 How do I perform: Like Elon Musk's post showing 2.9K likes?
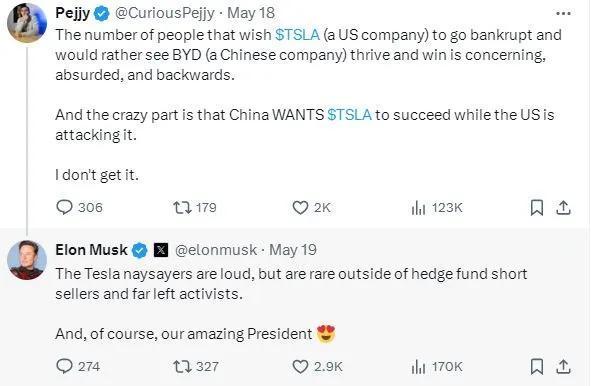(x=317, y=366)
